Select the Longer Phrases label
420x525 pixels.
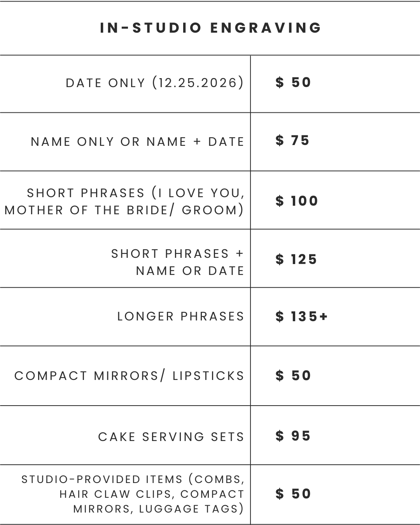[181, 317]
